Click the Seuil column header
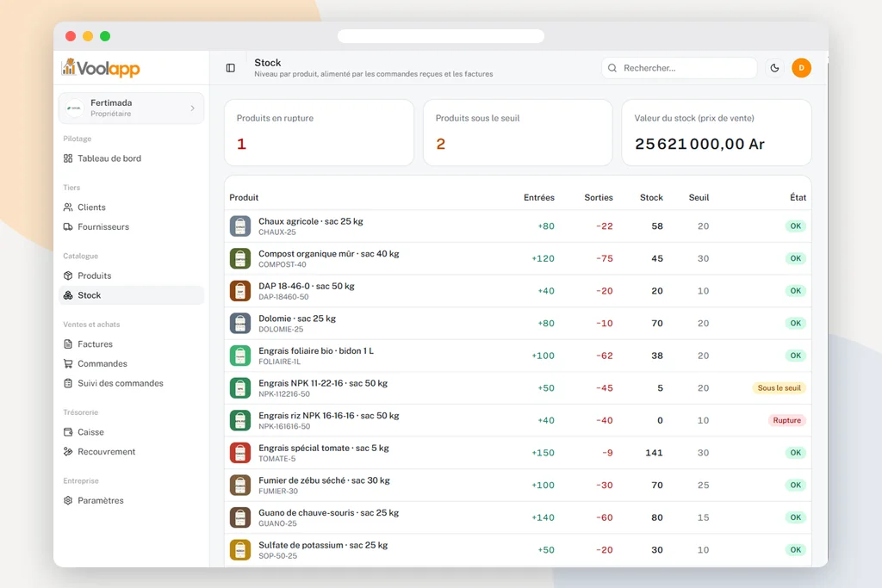This screenshot has height=588, width=882. [699, 198]
